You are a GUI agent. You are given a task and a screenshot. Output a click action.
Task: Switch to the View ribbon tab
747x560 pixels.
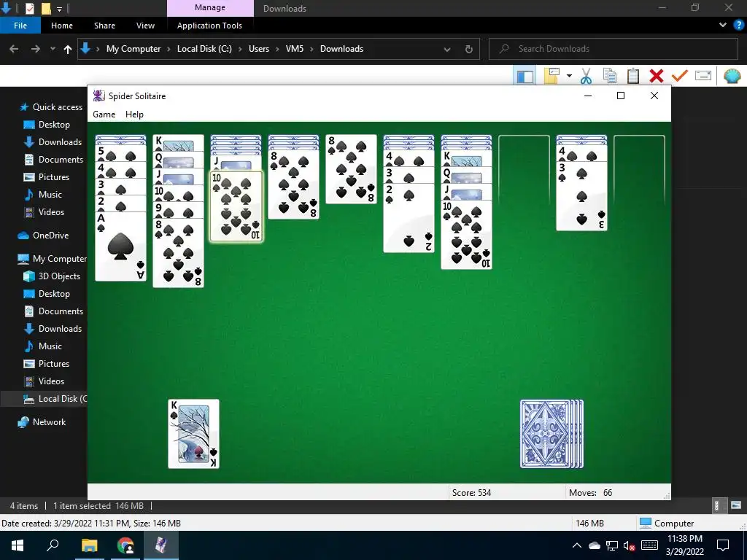click(x=145, y=26)
